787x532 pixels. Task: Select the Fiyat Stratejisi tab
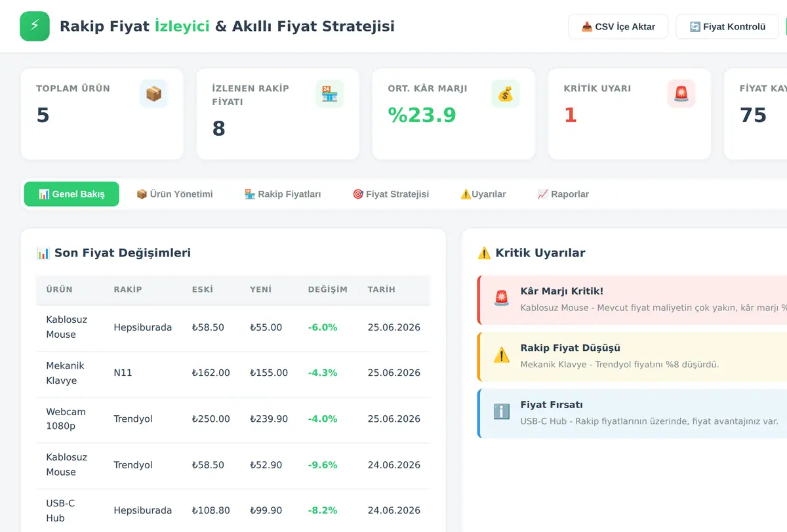coord(391,194)
